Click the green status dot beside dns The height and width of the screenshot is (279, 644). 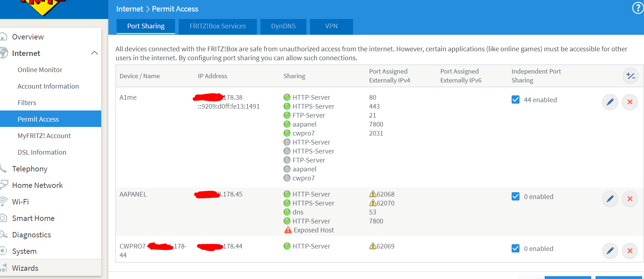[x=287, y=212]
